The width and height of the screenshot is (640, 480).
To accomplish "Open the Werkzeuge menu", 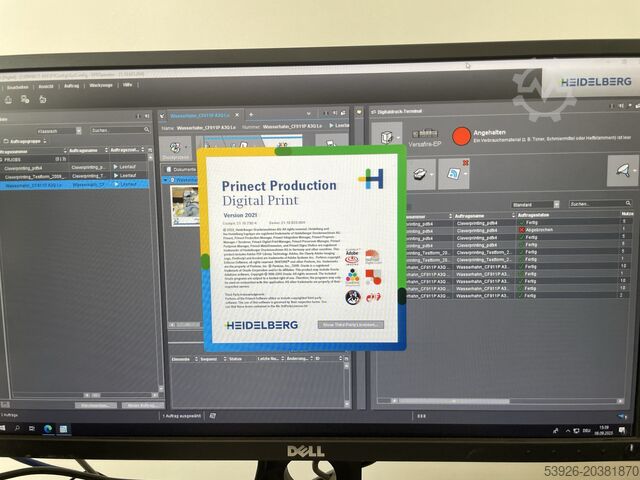I will pos(100,88).
